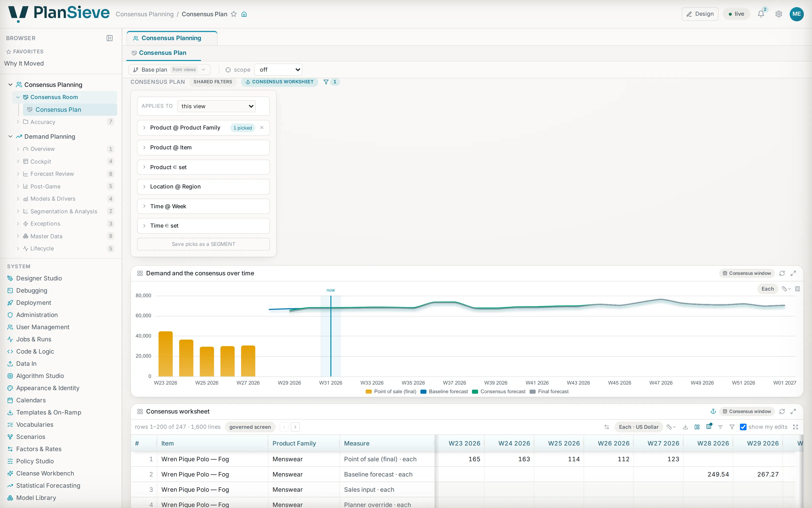
Task: Open worksheet column settings icon with dot
Action: coord(709,427)
